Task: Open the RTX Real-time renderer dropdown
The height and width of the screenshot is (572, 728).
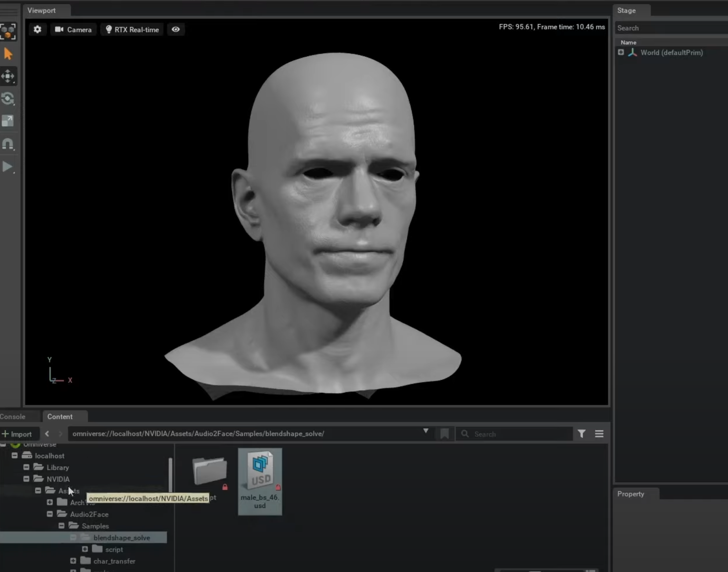Action: coord(132,29)
